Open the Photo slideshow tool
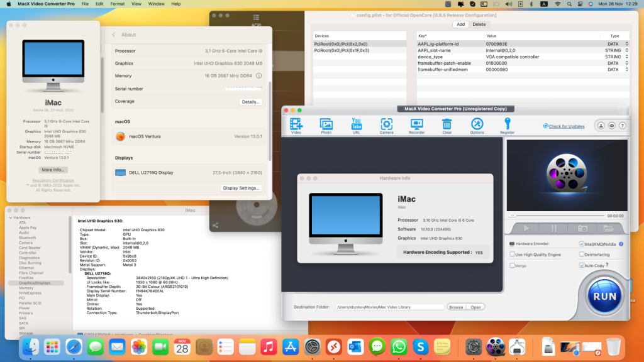This screenshot has width=644, height=362. pos(326,125)
